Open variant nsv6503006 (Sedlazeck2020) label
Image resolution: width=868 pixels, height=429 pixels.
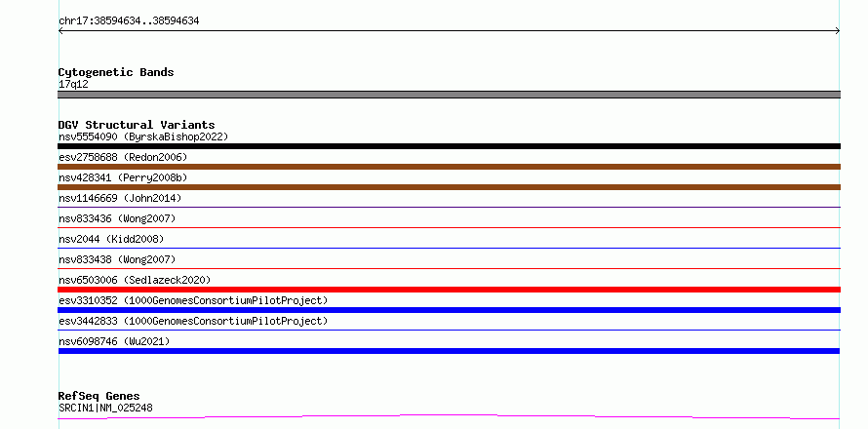(135, 280)
